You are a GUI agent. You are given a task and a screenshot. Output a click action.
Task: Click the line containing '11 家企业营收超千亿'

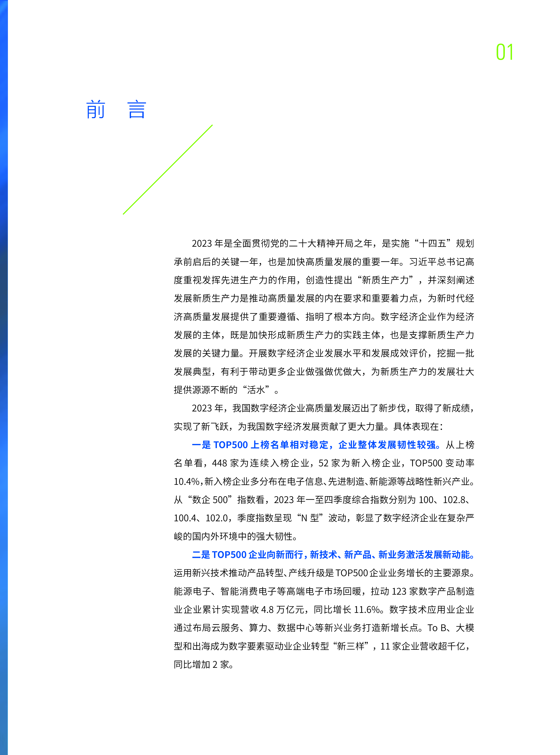pyautogui.click(x=322, y=646)
